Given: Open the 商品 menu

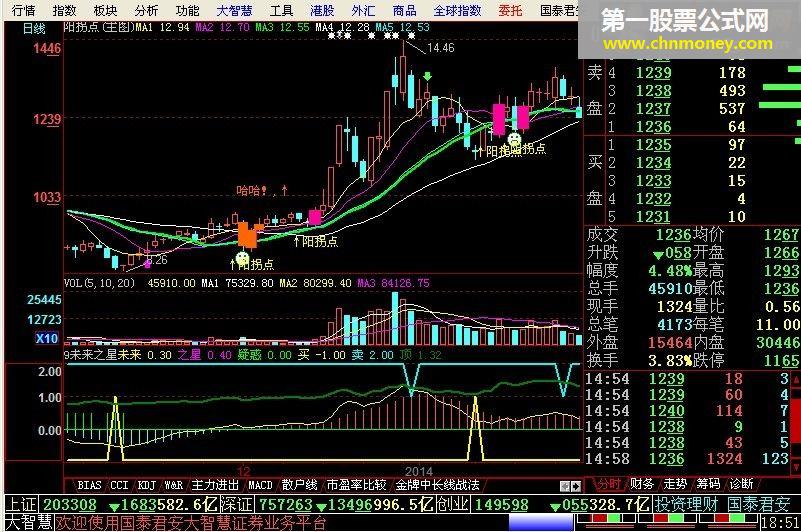Looking at the screenshot, I should click(405, 10).
